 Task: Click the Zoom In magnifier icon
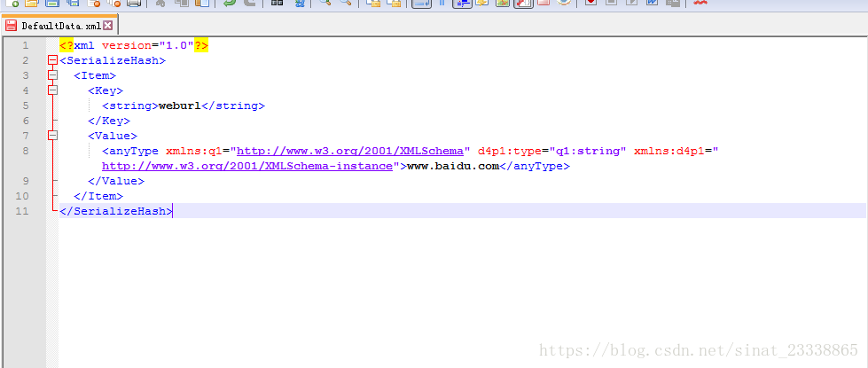[325, 3]
